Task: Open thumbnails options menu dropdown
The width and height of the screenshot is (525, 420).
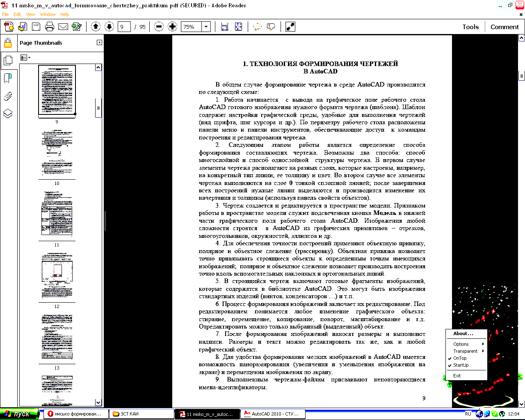Action: point(25,58)
